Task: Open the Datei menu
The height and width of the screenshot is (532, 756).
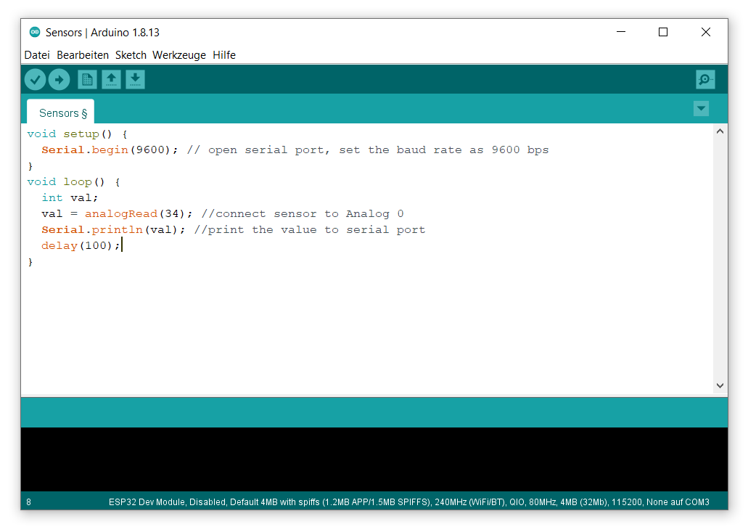Action: pyautogui.click(x=37, y=55)
